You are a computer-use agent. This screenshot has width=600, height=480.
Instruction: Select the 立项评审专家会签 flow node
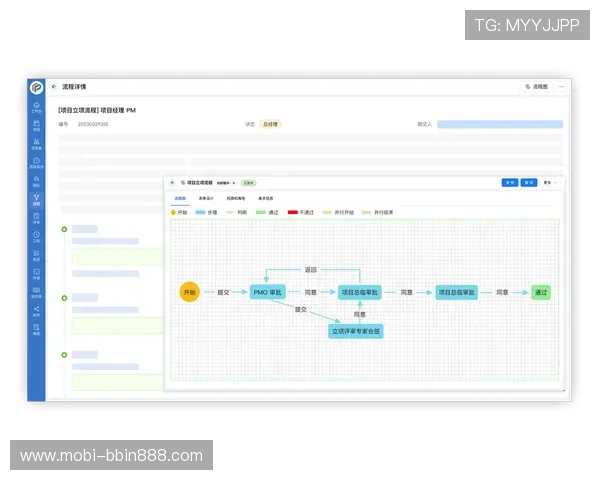[x=356, y=330]
